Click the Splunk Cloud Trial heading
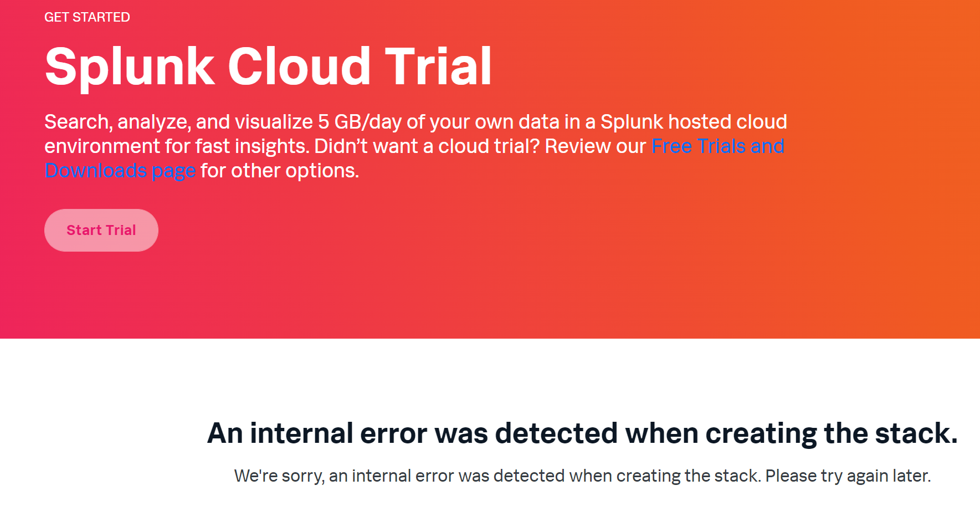The width and height of the screenshot is (980, 516). point(268,65)
